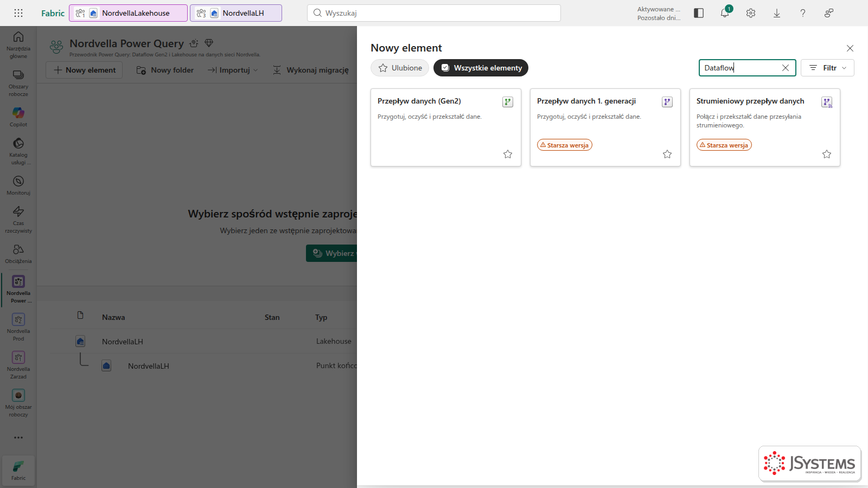Click the Nowy folder button
This screenshot has height=488, width=868.
click(x=165, y=70)
